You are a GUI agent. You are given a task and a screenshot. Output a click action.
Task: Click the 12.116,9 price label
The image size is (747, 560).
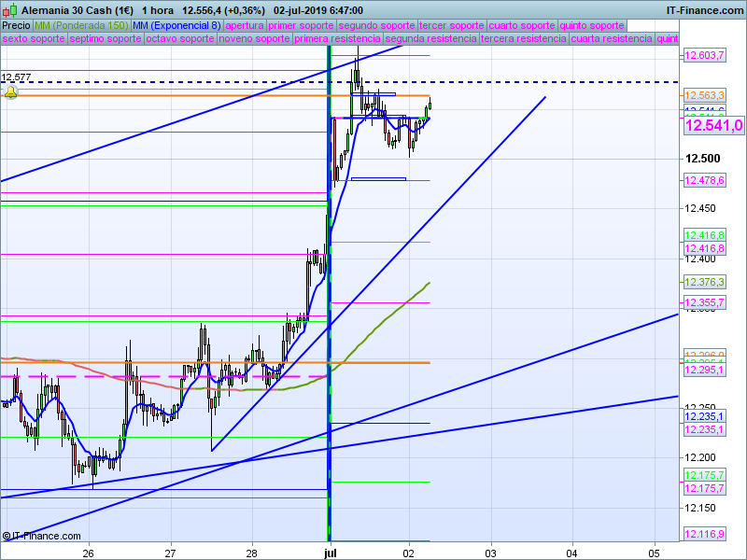705,534
